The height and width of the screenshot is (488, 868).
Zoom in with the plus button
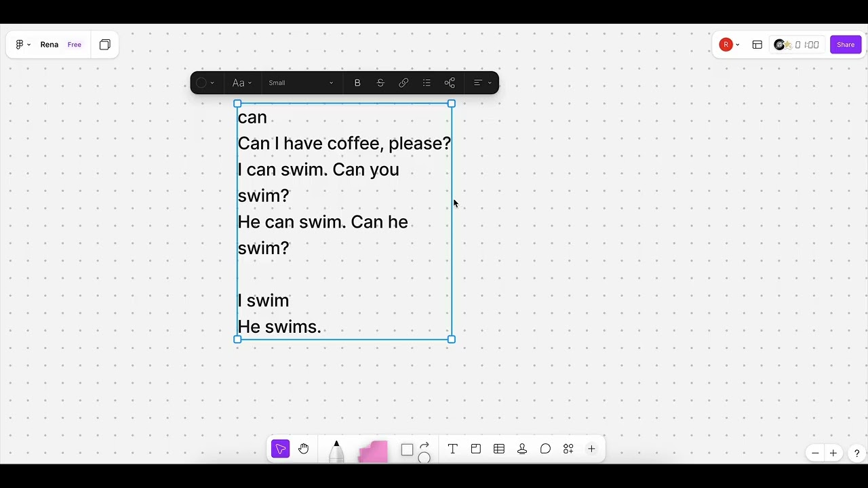pyautogui.click(x=833, y=453)
